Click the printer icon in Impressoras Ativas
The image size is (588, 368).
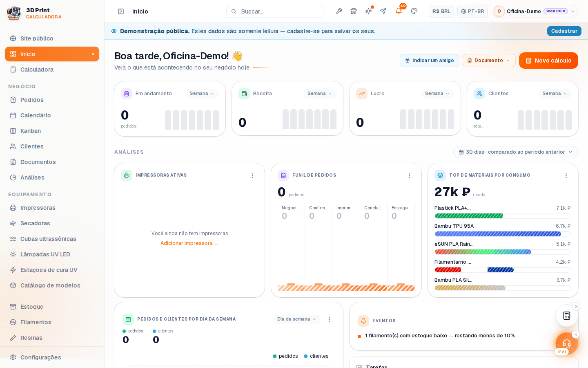(127, 175)
